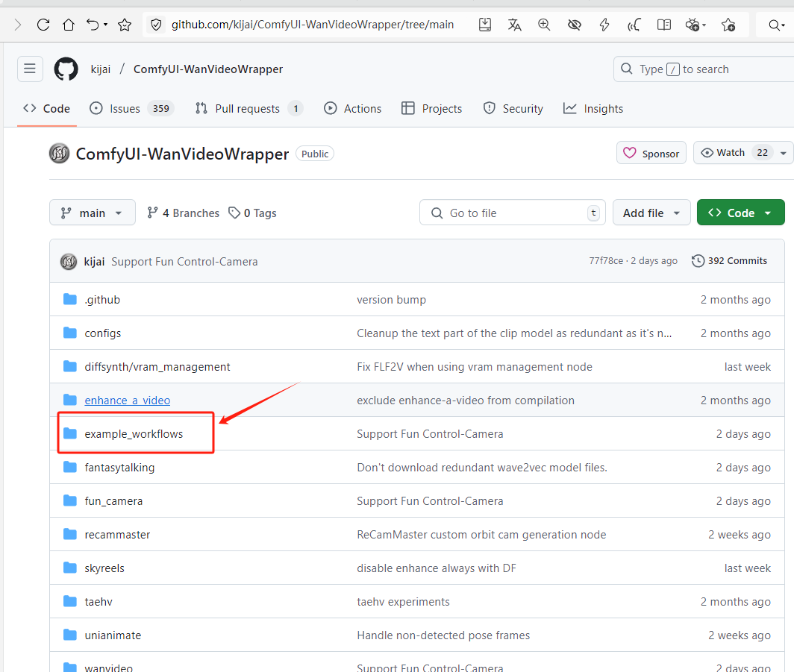The height and width of the screenshot is (672, 794).
Task: Open the .github folder
Action: tap(102, 300)
